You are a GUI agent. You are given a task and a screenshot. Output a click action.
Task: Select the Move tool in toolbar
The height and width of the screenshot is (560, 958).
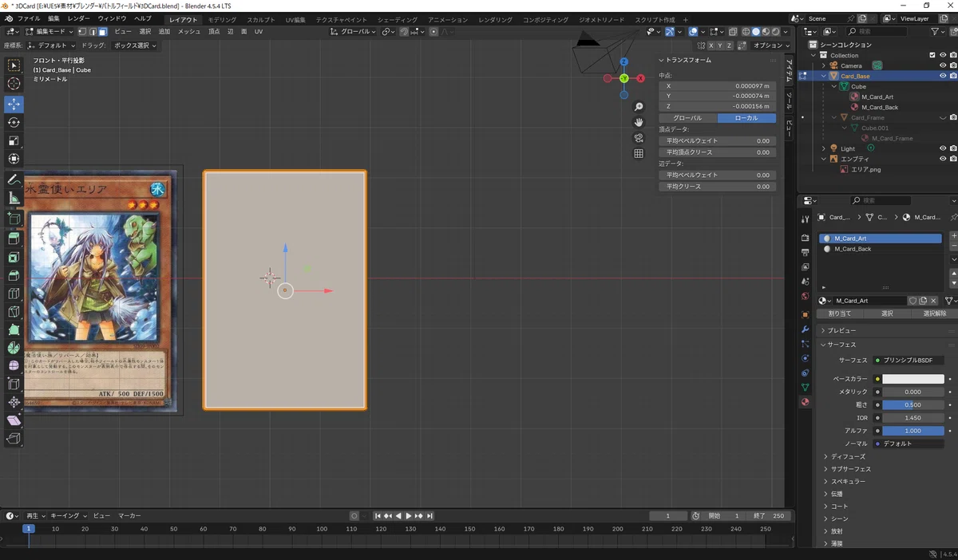pyautogui.click(x=14, y=104)
